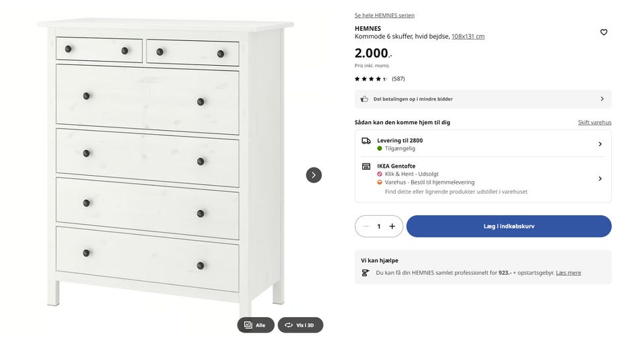Increase quantity with plus button
Screen dimensions: 644x338
[x=392, y=226]
